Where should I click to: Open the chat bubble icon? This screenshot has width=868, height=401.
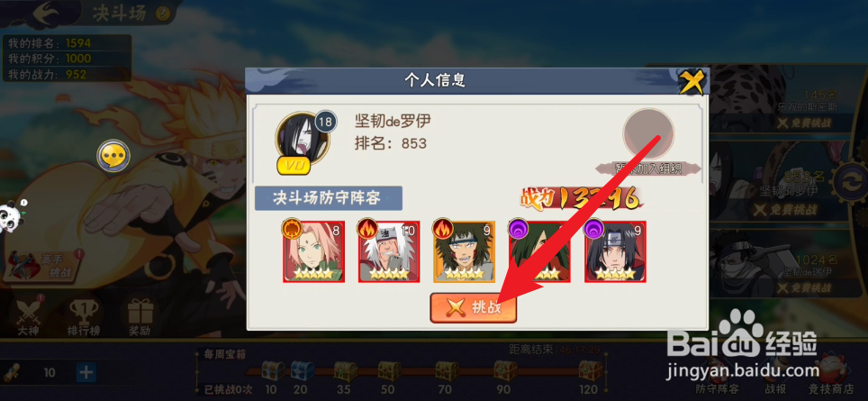point(113,156)
